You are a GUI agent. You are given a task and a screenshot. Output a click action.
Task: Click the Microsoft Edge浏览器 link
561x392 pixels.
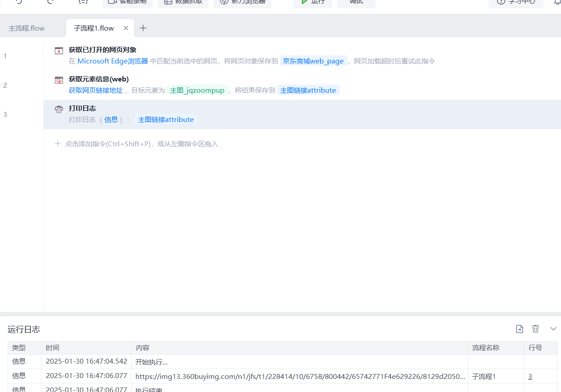pyautogui.click(x=112, y=61)
